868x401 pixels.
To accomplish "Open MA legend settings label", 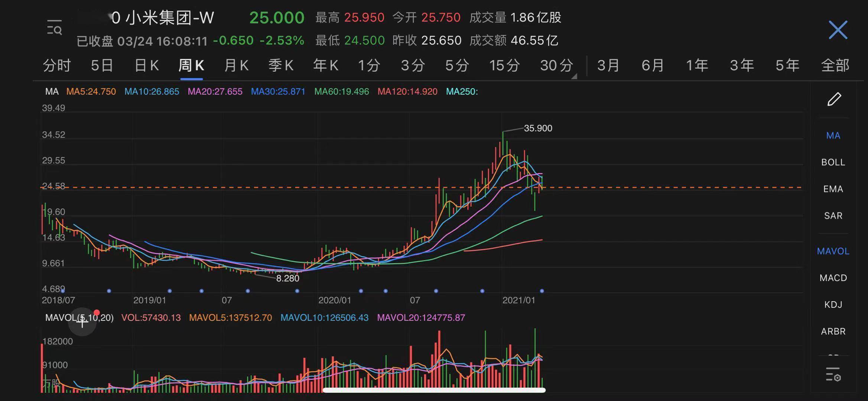I will tap(52, 91).
